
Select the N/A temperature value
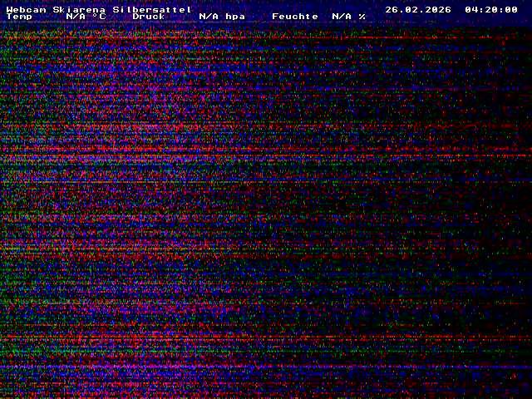[x=76, y=17]
